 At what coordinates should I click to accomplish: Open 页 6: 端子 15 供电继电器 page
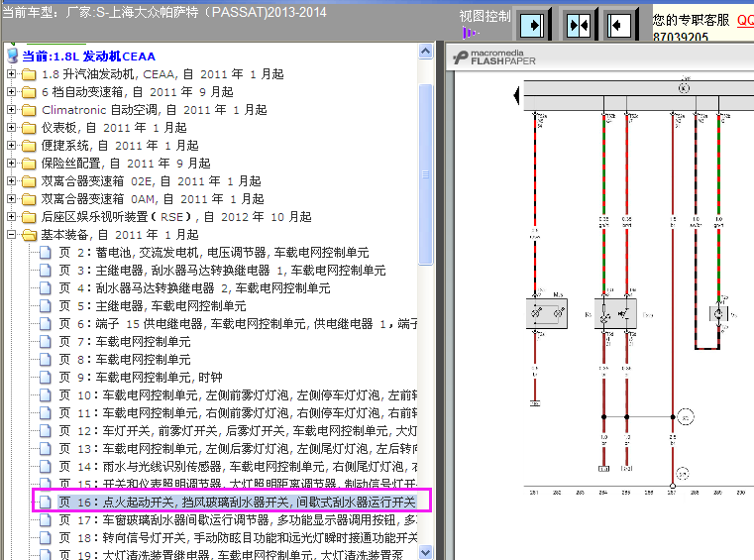click(x=238, y=324)
